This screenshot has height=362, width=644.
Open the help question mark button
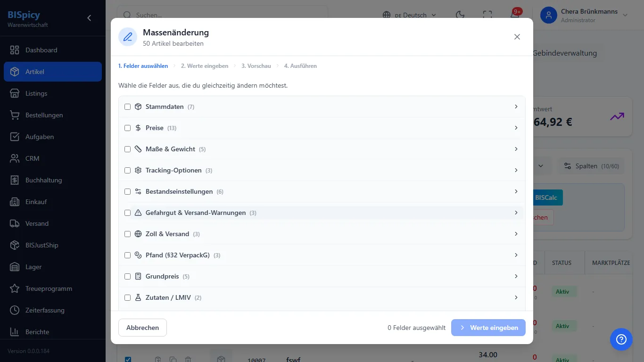pos(621,339)
